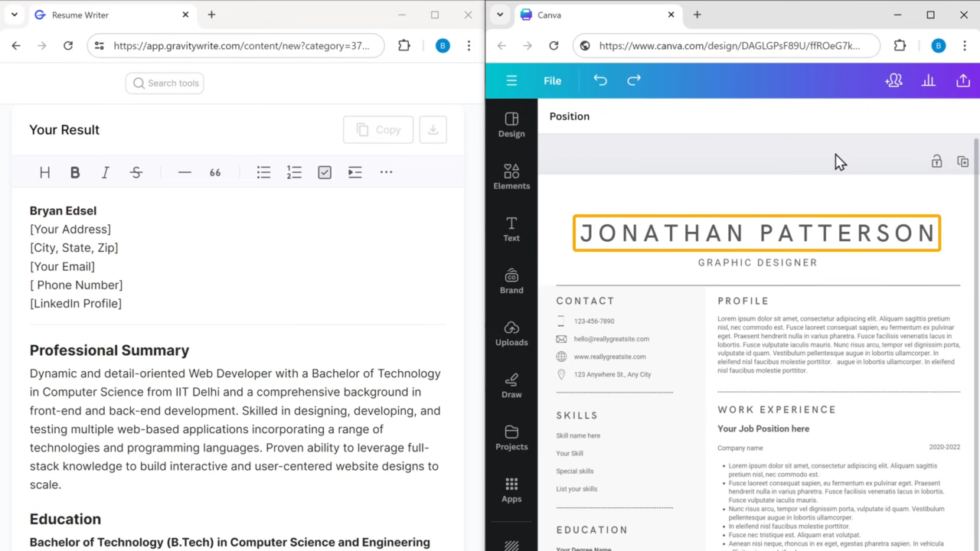Open Chrome menu in Canva window
Screen dimensions: 980x551
click(965, 46)
